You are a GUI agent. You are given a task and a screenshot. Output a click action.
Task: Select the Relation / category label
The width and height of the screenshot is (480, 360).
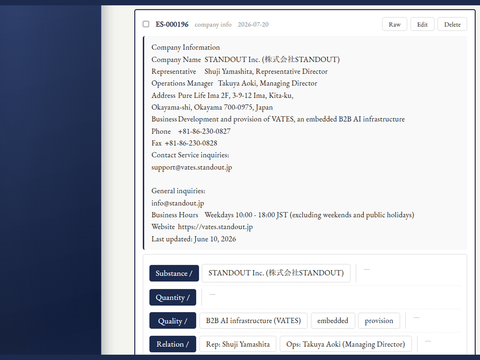173,344
